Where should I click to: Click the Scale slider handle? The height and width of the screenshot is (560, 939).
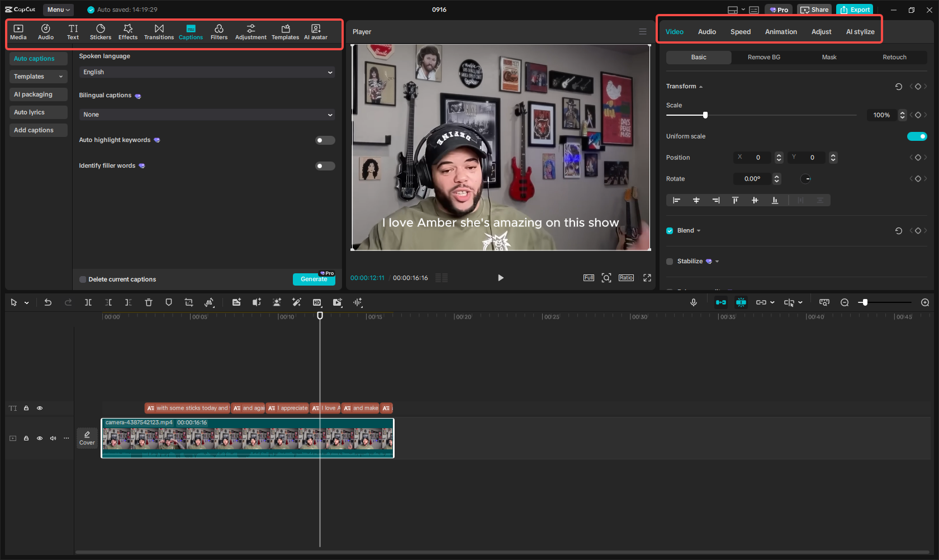coord(705,115)
